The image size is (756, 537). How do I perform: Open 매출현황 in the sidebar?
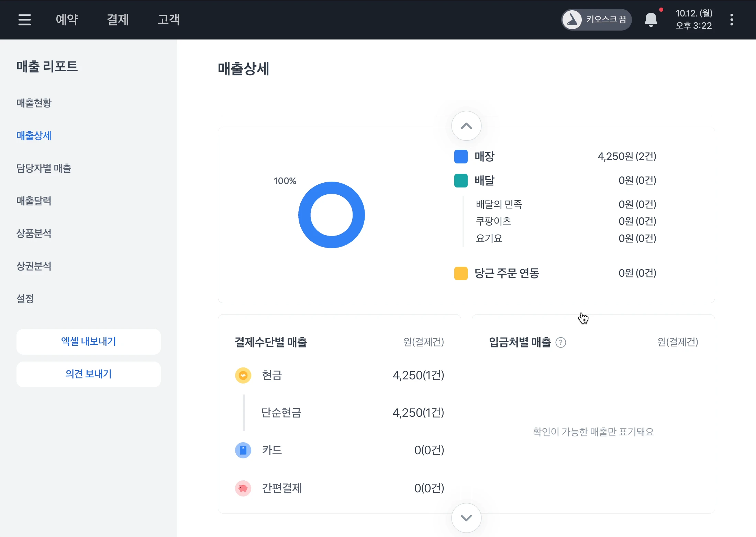click(34, 103)
